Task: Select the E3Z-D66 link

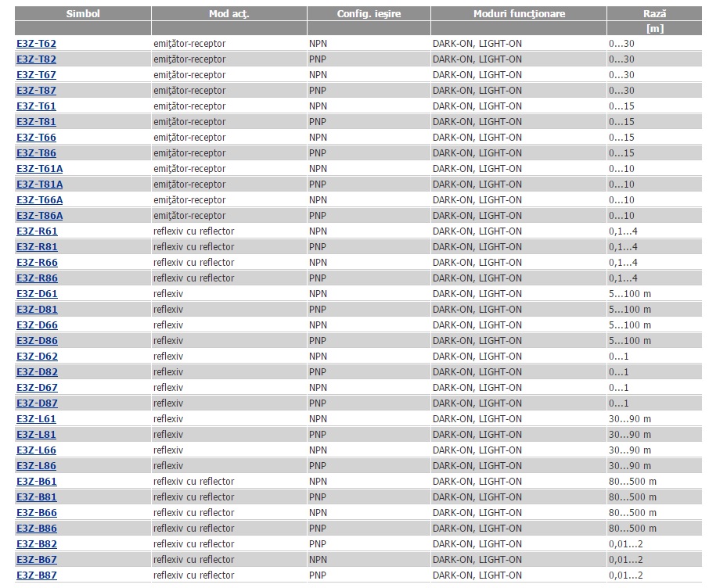Action: [x=37, y=325]
